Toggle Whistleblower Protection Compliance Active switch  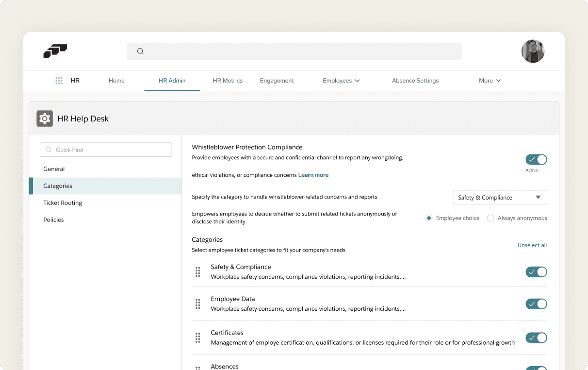536,159
